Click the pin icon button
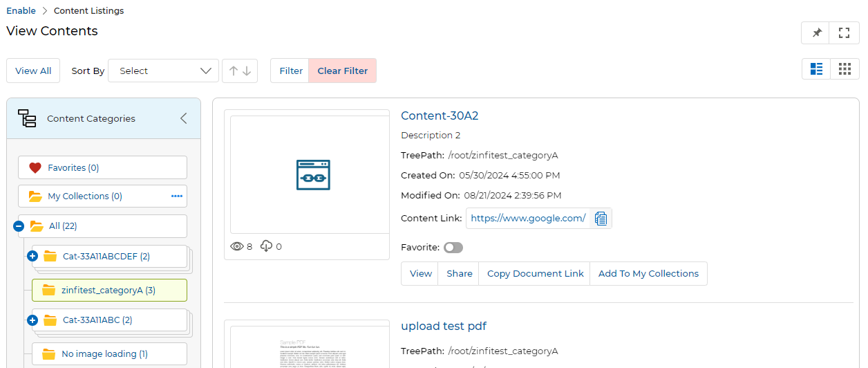Image resolution: width=868 pixels, height=368 pixels. tap(816, 33)
